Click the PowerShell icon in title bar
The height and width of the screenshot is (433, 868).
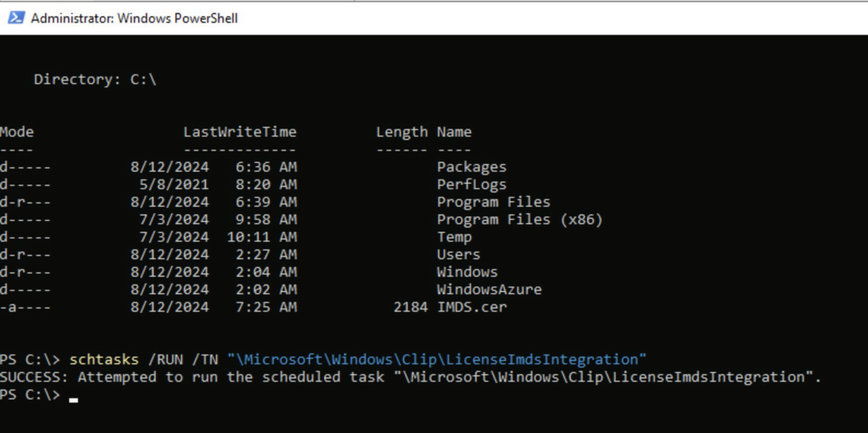[16, 18]
